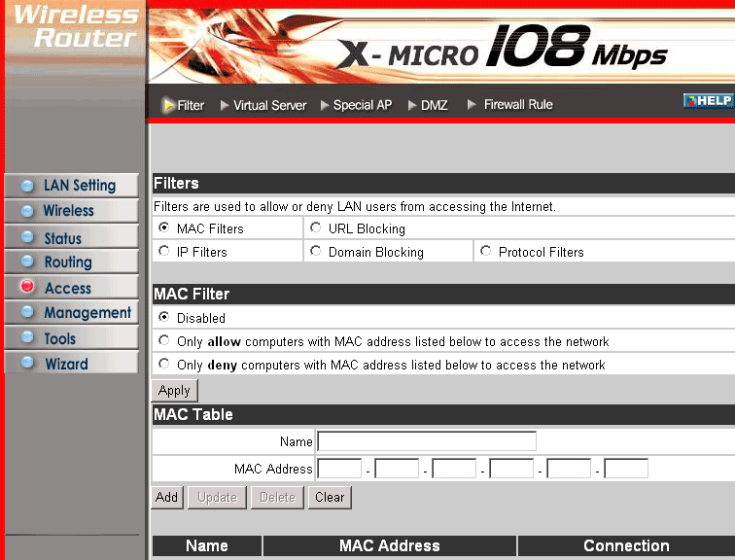Viewport: 735px width, 560px height.
Task: Click the blue bullet icon beside Wizard
Action: point(27,362)
